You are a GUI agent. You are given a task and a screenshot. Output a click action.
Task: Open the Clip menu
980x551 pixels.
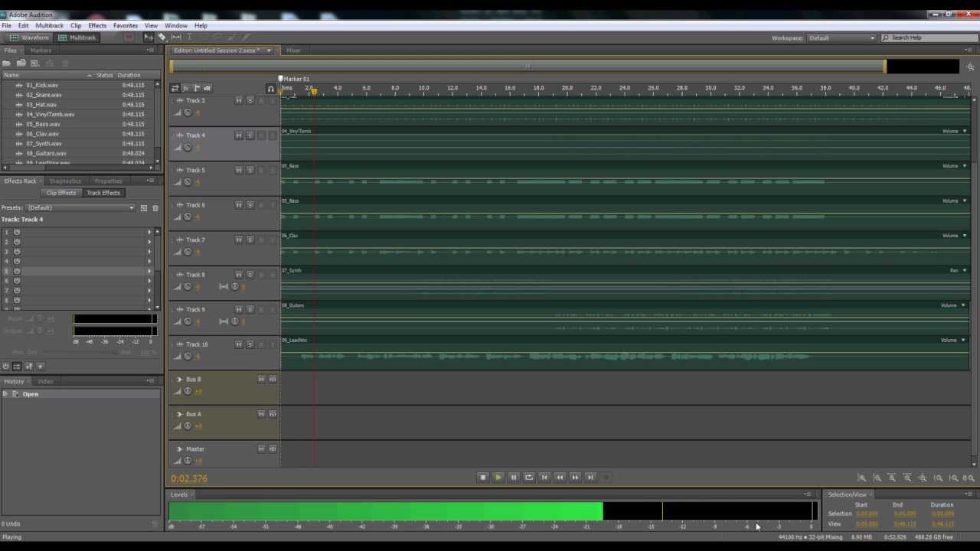[x=76, y=25]
